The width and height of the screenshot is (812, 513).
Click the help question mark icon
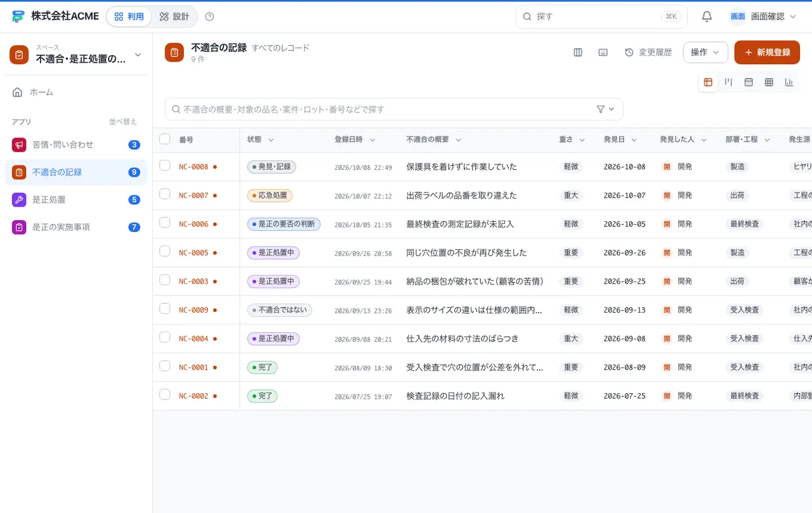pos(210,16)
